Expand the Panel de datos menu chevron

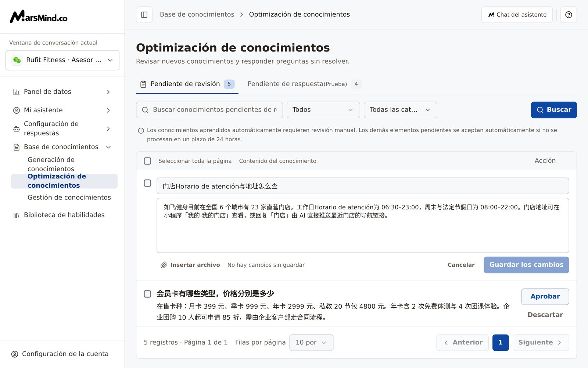pos(108,92)
